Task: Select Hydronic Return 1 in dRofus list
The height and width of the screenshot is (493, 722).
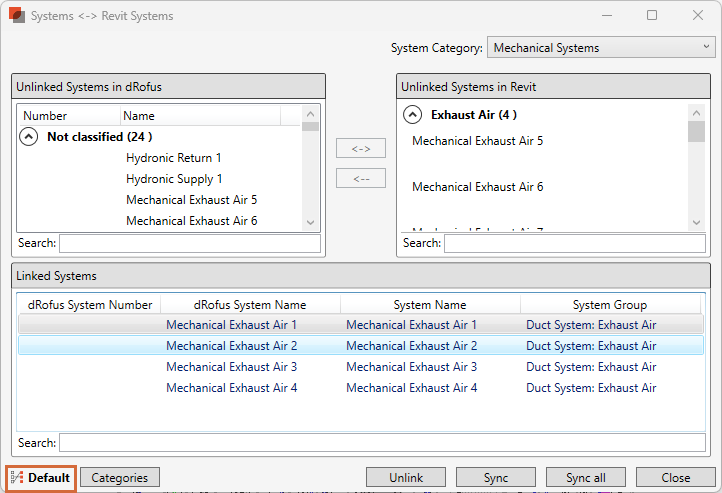Action: [x=174, y=158]
